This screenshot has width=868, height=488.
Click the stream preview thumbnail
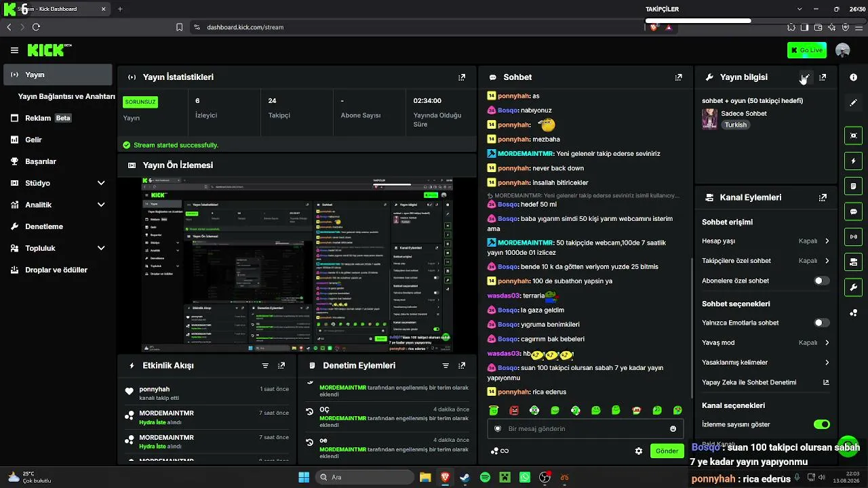tap(297, 265)
